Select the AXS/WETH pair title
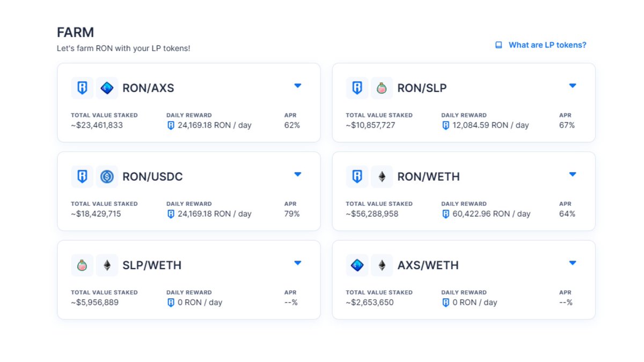 point(428,265)
